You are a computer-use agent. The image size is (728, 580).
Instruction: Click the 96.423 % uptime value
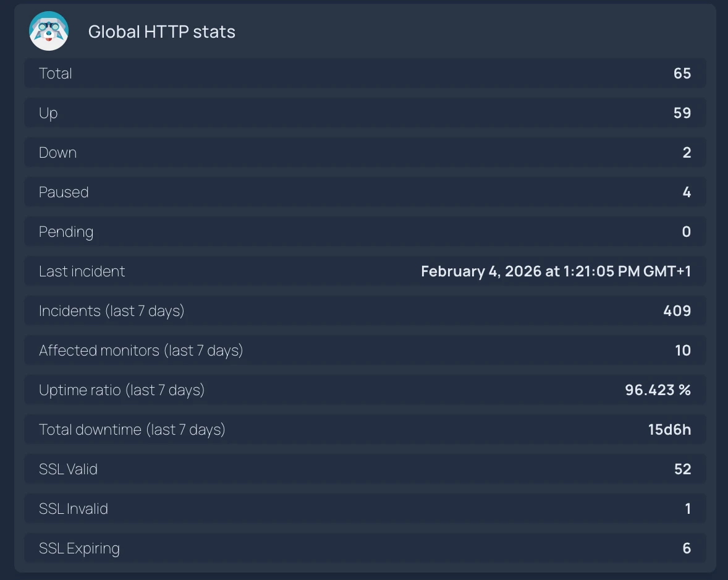click(658, 390)
